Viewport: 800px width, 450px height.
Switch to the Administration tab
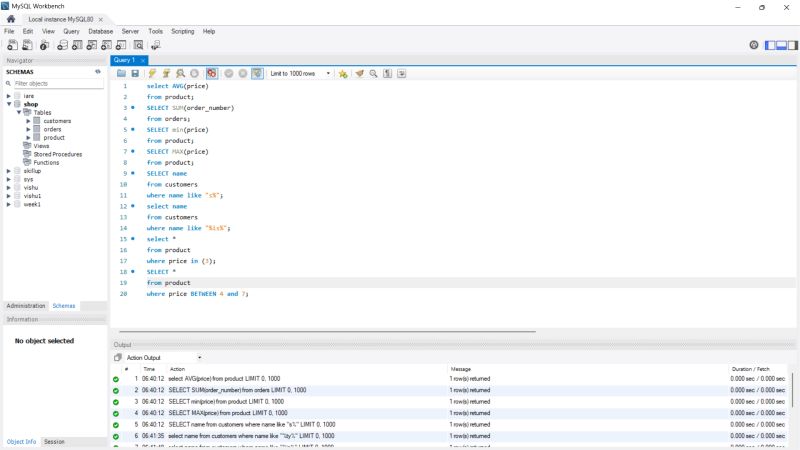pyautogui.click(x=26, y=306)
